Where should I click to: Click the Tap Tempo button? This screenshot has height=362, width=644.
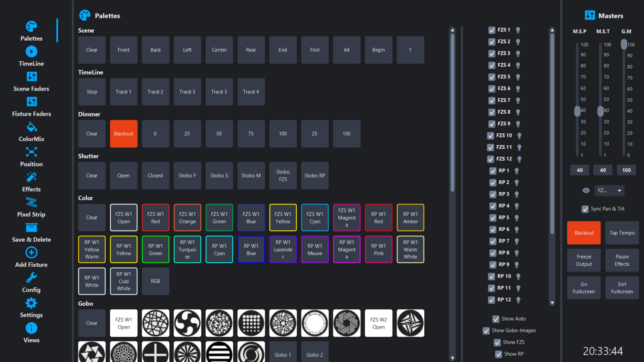622,233
